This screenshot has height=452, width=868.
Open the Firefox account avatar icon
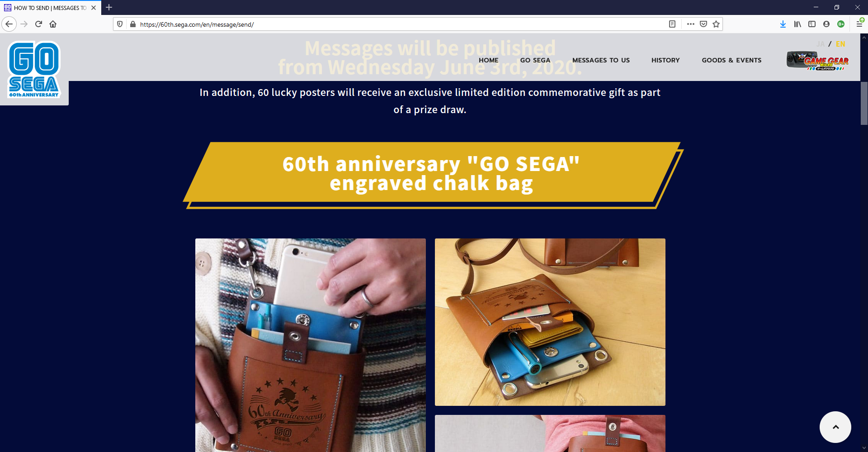point(826,24)
